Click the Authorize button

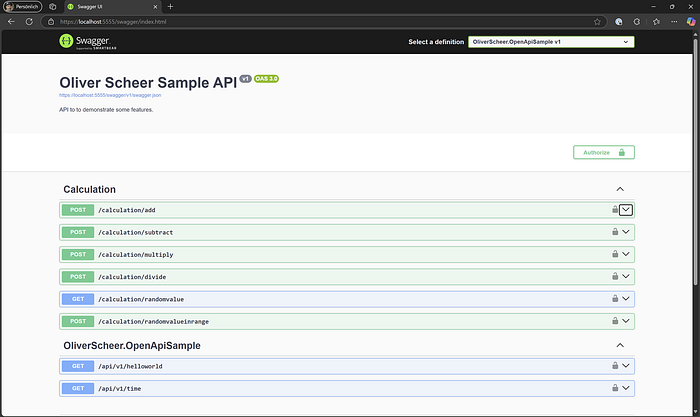click(x=604, y=152)
